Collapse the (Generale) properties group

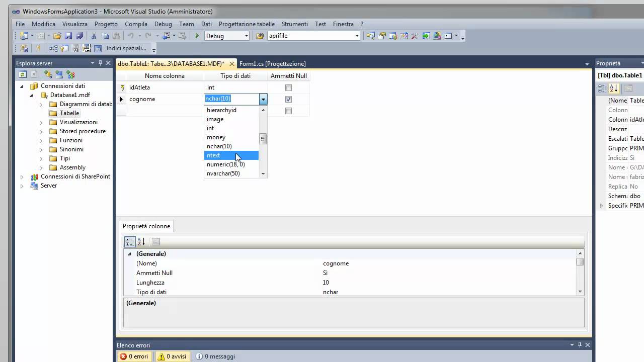(129, 254)
